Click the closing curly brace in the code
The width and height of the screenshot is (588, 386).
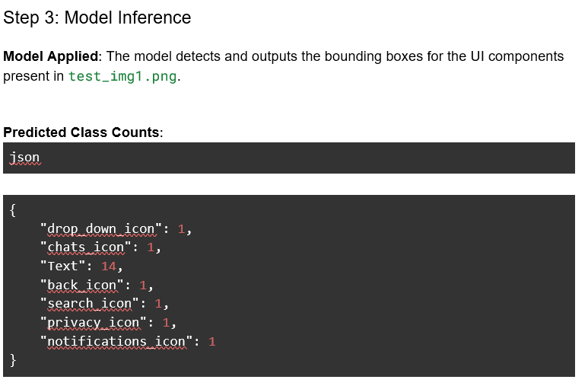point(13,359)
